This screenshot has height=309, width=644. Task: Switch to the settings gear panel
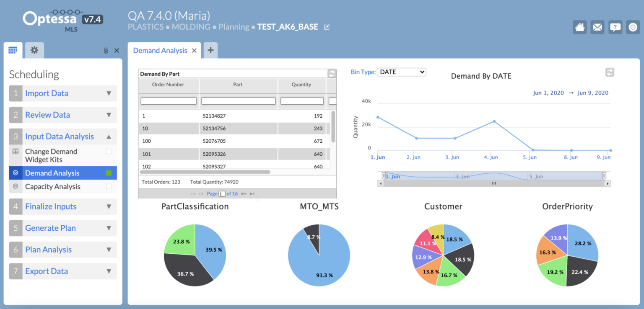(x=34, y=50)
